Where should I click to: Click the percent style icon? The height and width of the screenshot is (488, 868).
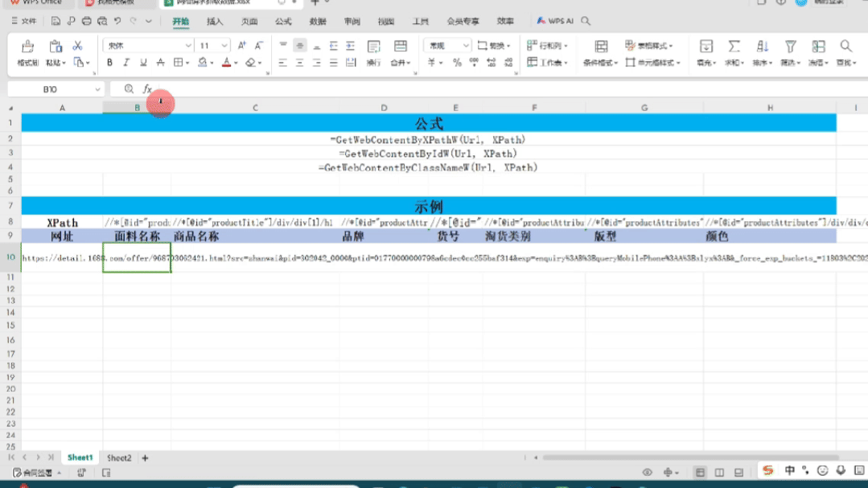[457, 63]
